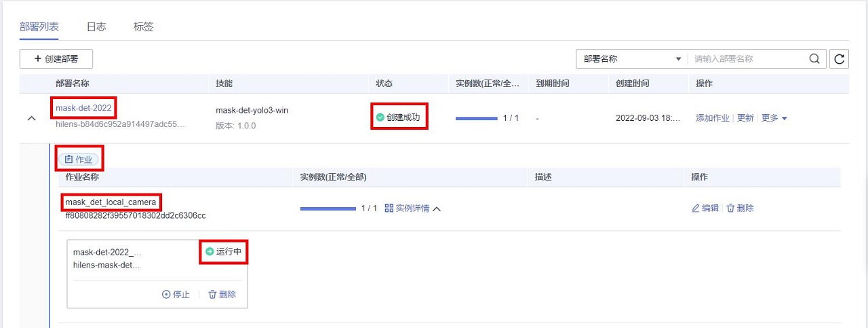Image resolution: width=868 pixels, height=328 pixels.
Task: Focus the 请输入部署名称 search field
Action: pyautogui.click(x=746, y=59)
